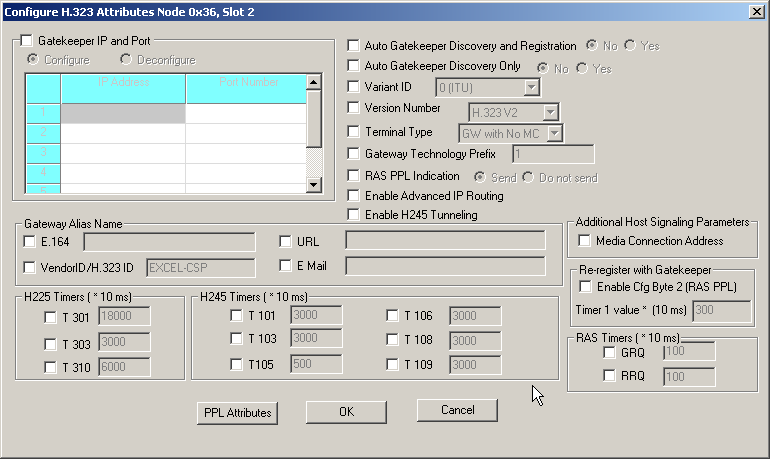This screenshot has height=459, width=770.
Task: Click the PPL Attributes button
Action: pos(236,412)
